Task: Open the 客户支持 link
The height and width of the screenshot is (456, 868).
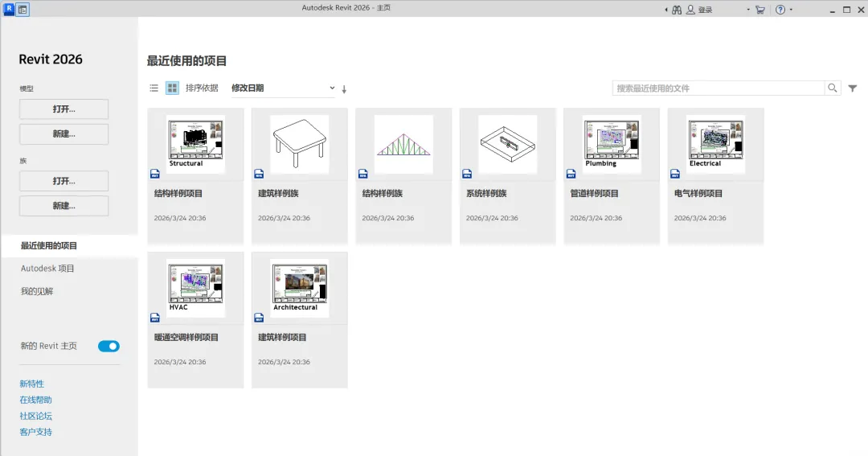Action: click(x=36, y=432)
